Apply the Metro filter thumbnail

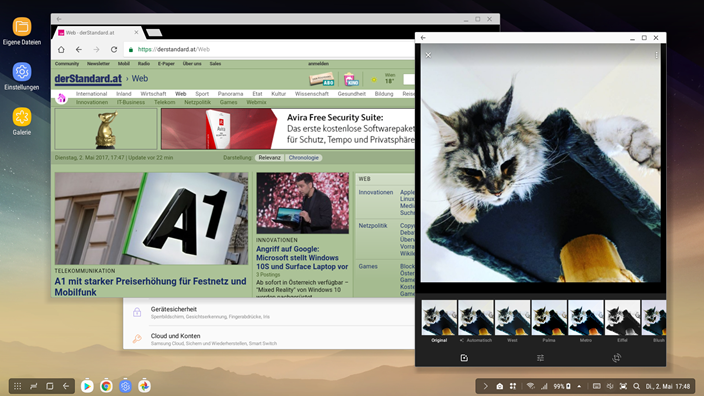coord(586,318)
